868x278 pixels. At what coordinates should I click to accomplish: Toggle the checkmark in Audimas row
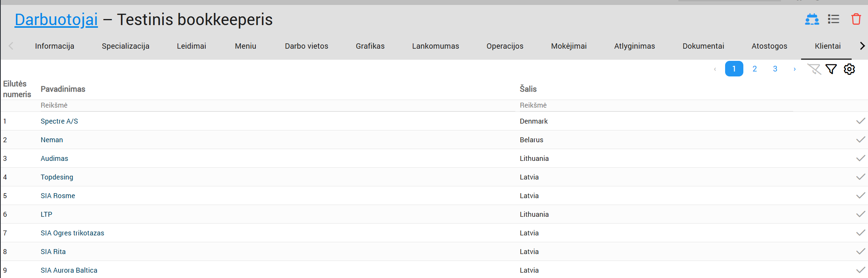coord(860,158)
